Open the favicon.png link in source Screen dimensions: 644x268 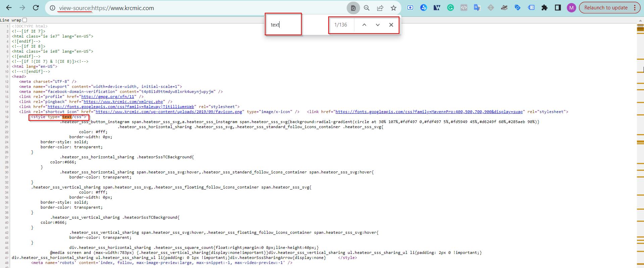169,112
